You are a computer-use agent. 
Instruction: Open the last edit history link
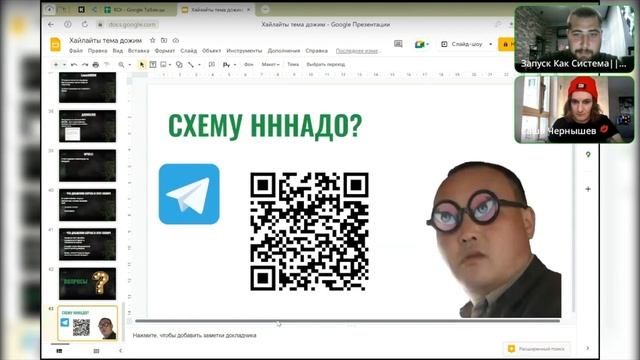pos(357,51)
